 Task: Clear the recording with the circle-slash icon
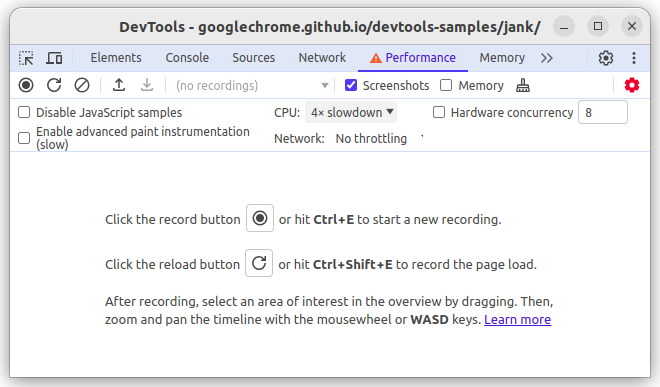coord(82,85)
